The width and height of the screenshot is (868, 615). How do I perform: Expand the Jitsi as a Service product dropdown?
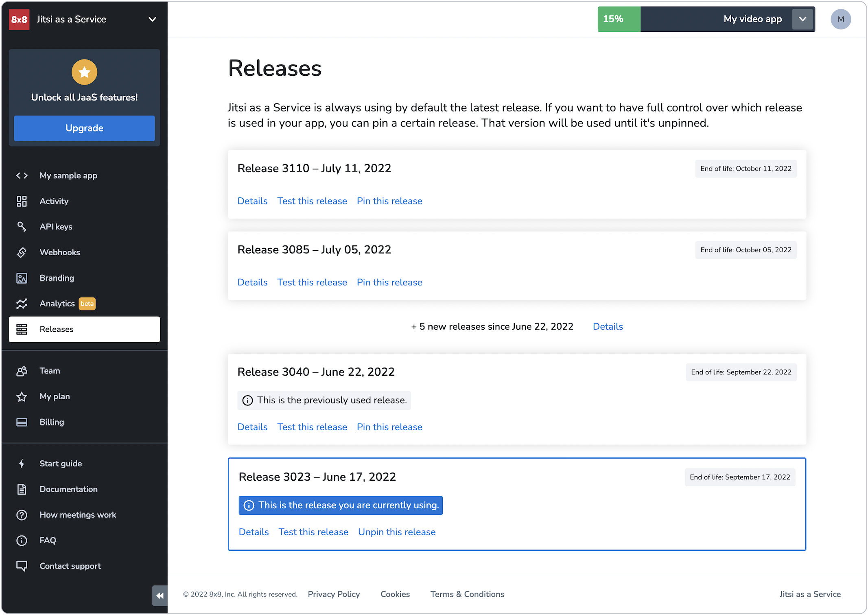pos(152,19)
